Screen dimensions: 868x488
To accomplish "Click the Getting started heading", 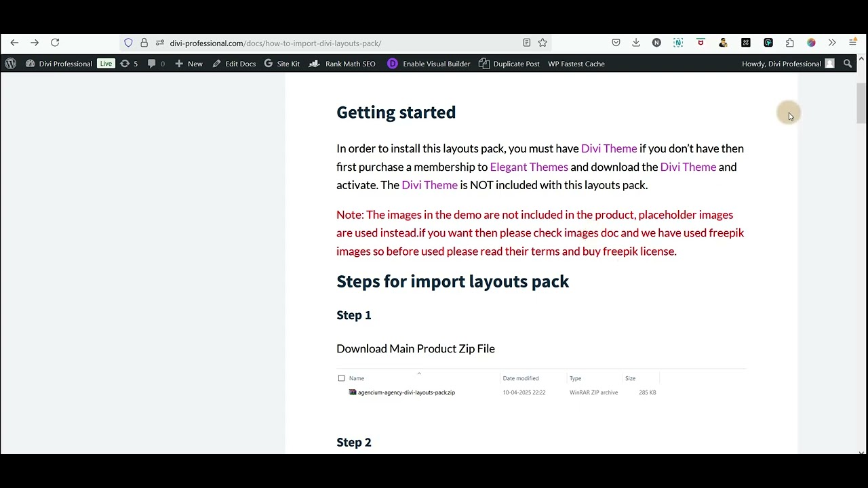I will tap(396, 113).
